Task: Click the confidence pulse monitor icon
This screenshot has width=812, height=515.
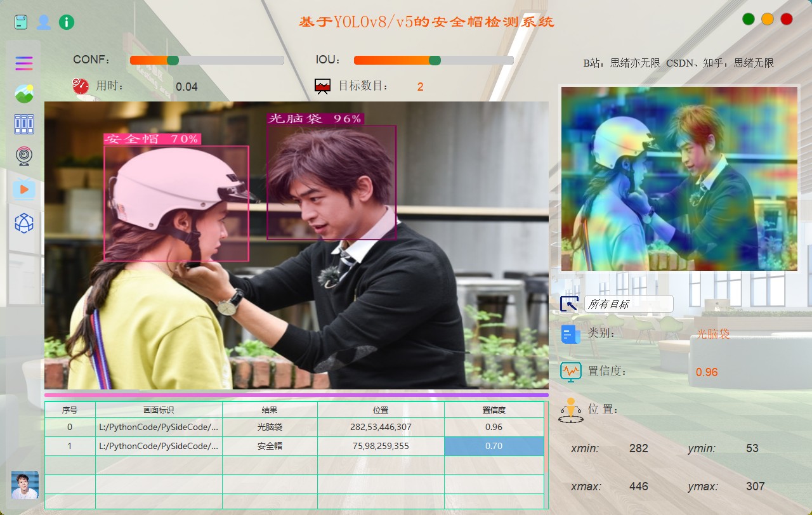Action: click(x=571, y=372)
